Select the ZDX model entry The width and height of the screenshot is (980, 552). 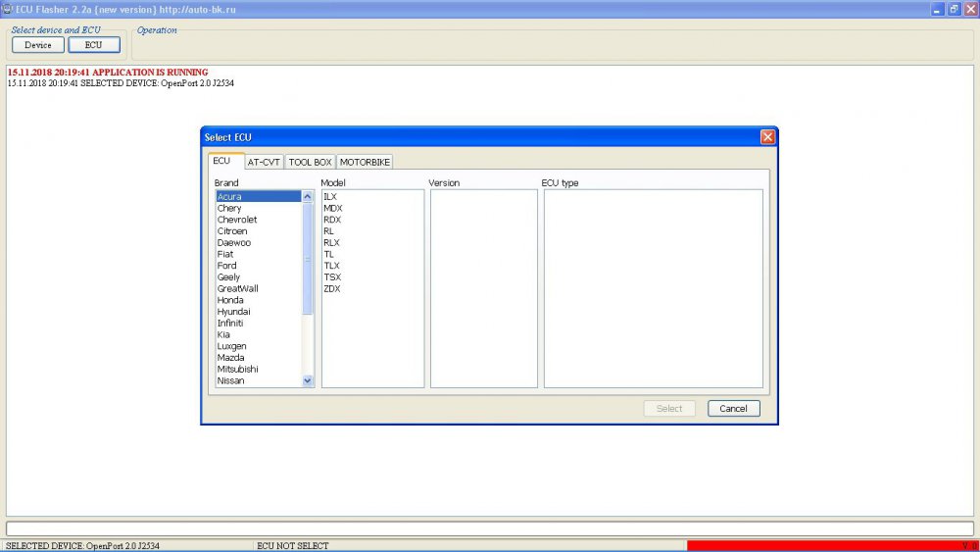point(332,289)
